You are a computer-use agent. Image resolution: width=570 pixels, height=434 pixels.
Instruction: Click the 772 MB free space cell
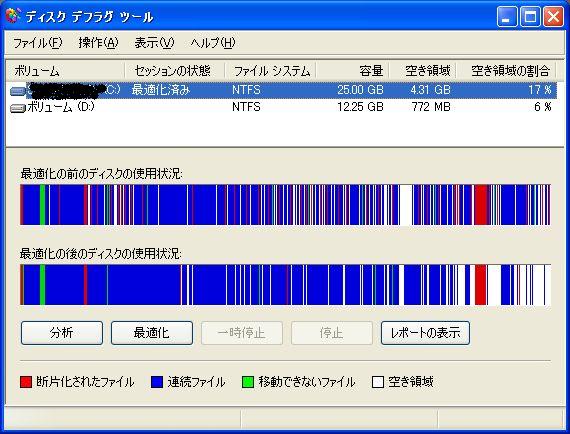(431, 107)
